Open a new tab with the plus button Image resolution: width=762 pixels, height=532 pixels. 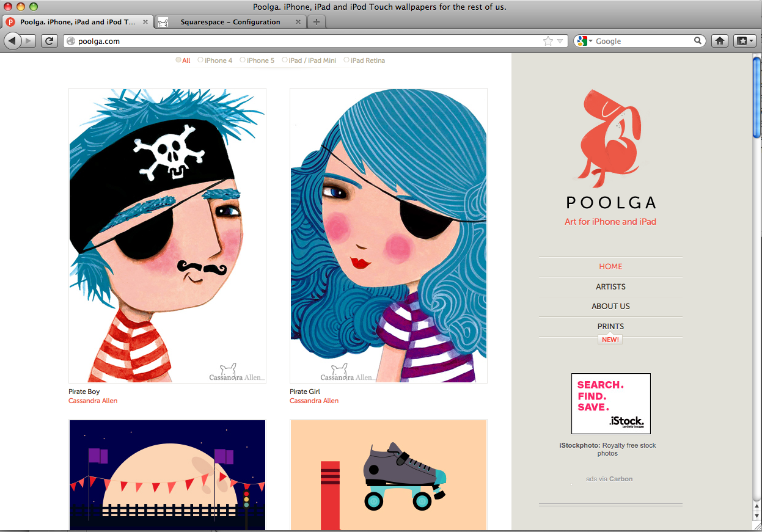[316, 22]
